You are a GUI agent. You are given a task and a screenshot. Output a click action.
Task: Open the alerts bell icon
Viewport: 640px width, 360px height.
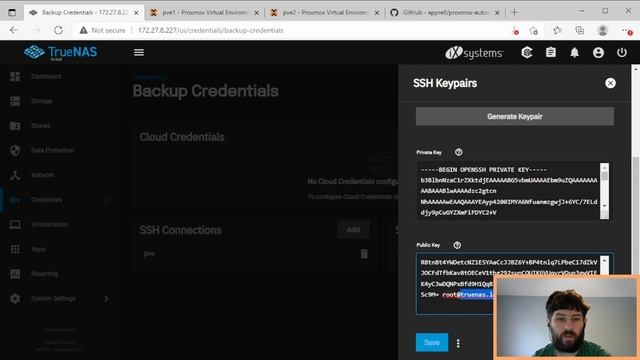(x=574, y=52)
